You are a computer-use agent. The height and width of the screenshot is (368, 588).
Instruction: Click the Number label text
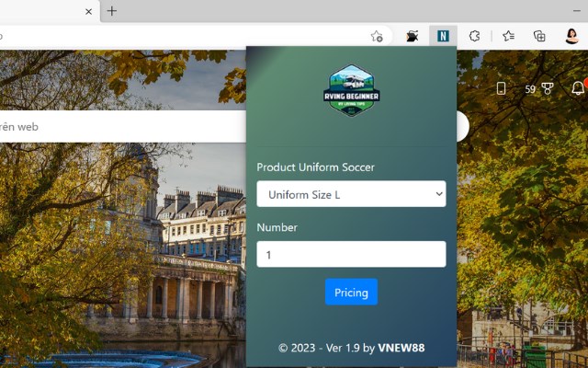pyautogui.click(x=277, y=227)
